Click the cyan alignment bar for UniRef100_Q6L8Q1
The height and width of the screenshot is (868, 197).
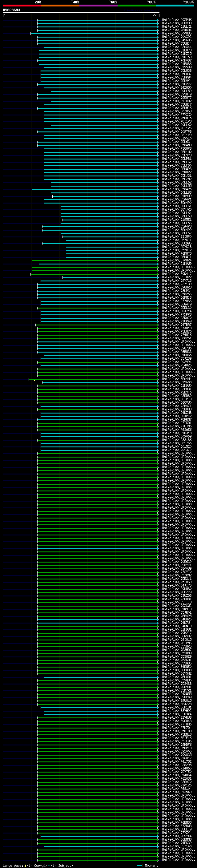pos(101,677)
